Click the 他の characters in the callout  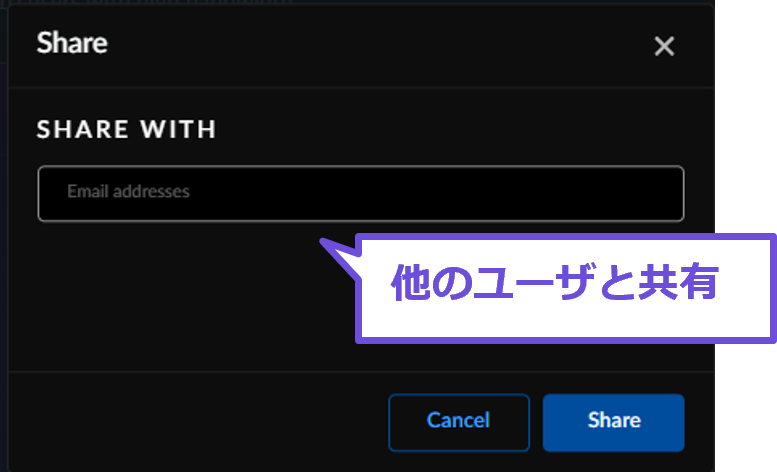point(430,282)
